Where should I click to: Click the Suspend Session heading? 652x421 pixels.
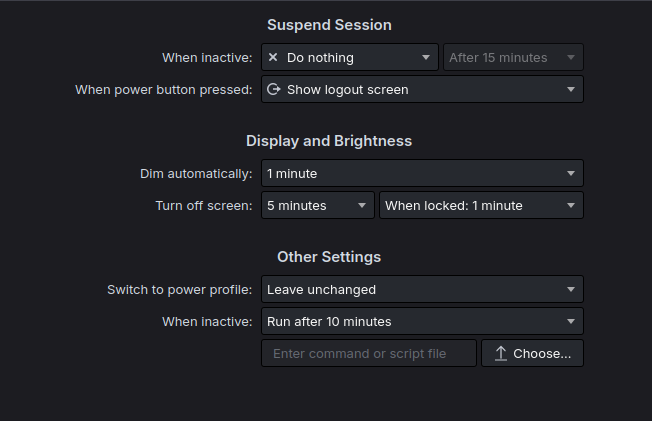click(x=329, y=25)
